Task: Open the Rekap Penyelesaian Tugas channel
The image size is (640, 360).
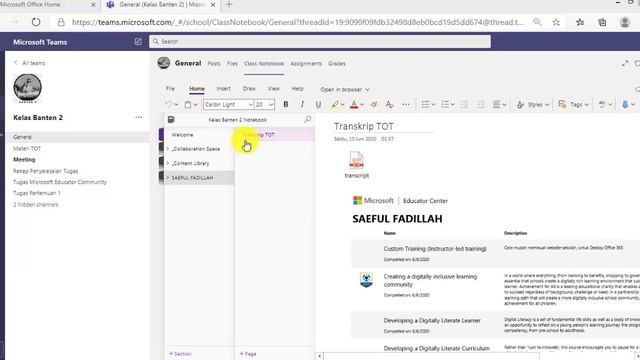Action: (45, 171)
